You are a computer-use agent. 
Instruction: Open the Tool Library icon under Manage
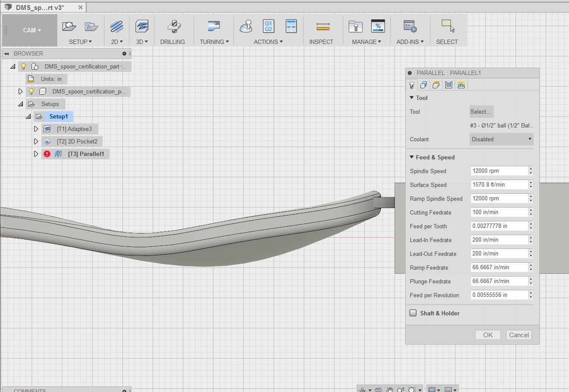355,27
